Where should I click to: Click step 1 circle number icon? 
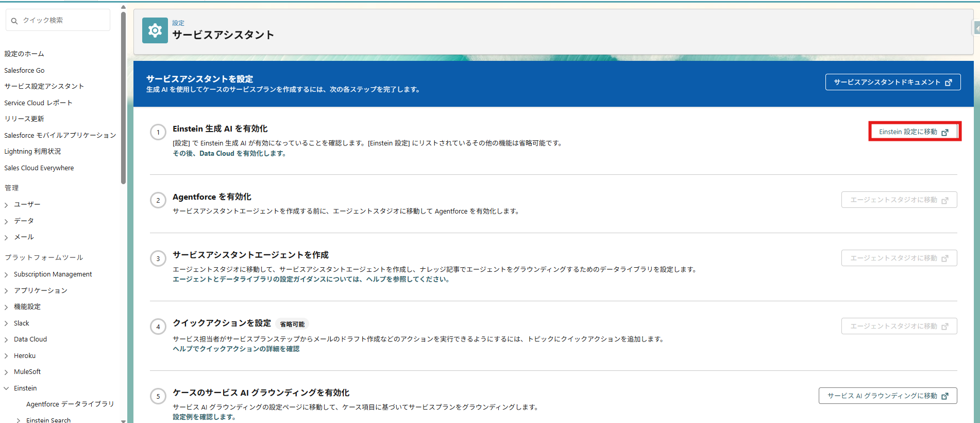pyautogui.click(x=158, y=133)
